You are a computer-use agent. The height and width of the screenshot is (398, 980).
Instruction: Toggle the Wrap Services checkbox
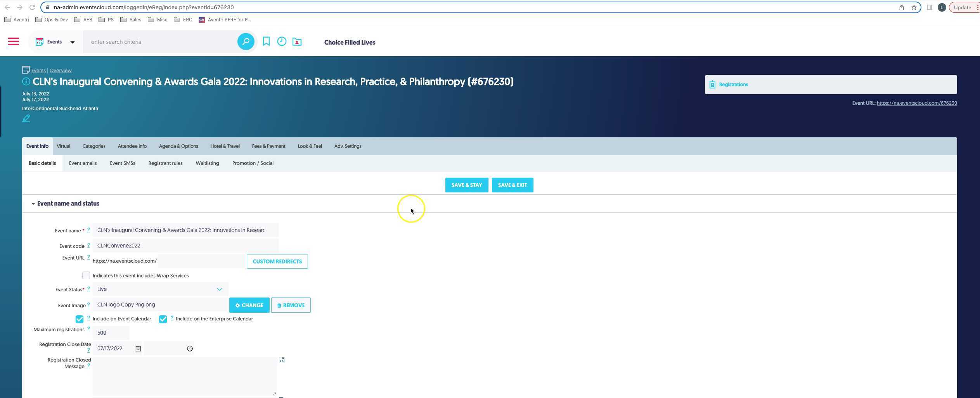[x=86, y=275]
